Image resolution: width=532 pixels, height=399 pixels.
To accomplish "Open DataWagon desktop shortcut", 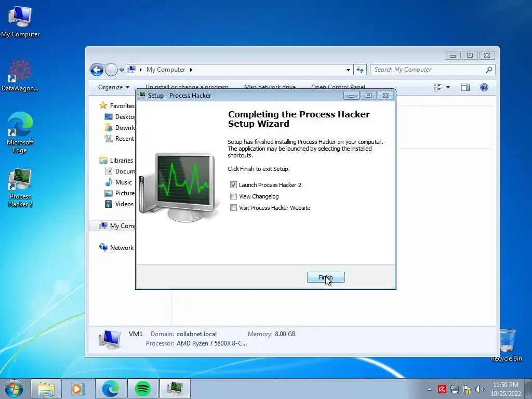I will [x=20, y=75].
